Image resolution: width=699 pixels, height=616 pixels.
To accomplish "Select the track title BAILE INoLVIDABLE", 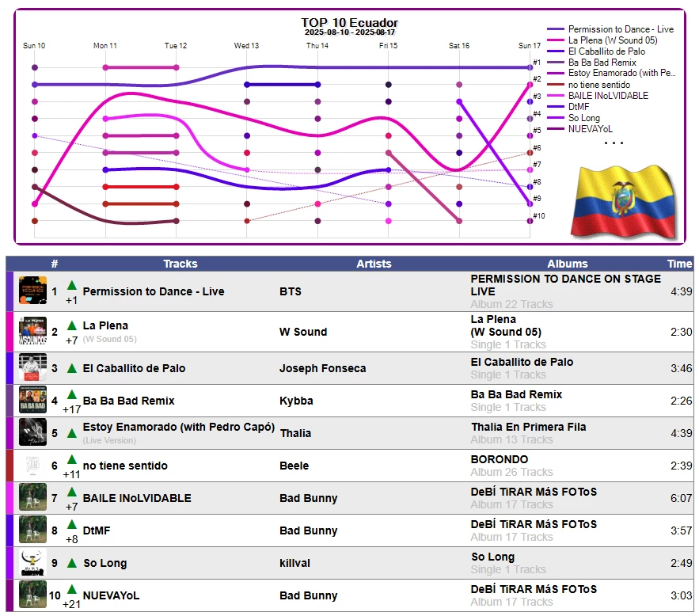I will pos(137,498).
